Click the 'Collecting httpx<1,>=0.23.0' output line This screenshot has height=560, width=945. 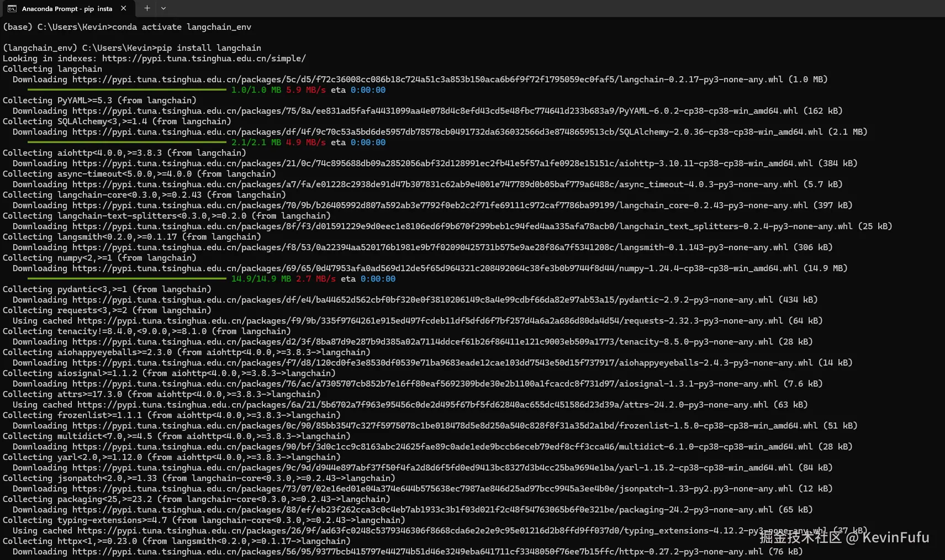(x=177, y=541)
